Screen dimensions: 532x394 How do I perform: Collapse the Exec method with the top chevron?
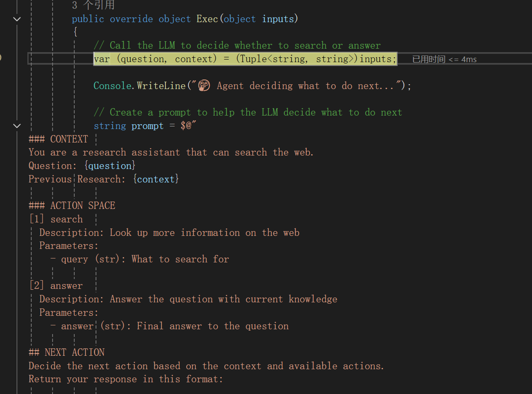tap(17, 19)
